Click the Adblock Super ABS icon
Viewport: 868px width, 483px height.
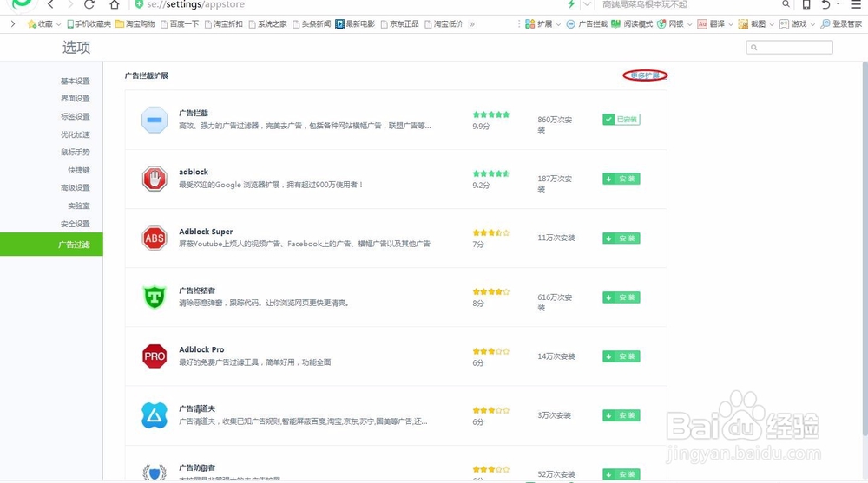[155, 238]
